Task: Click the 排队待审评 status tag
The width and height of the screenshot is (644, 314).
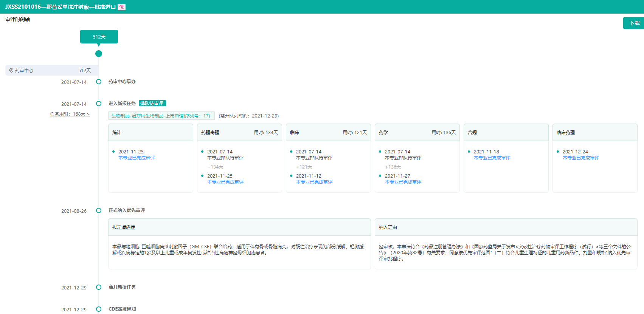Action: [152, 104]
